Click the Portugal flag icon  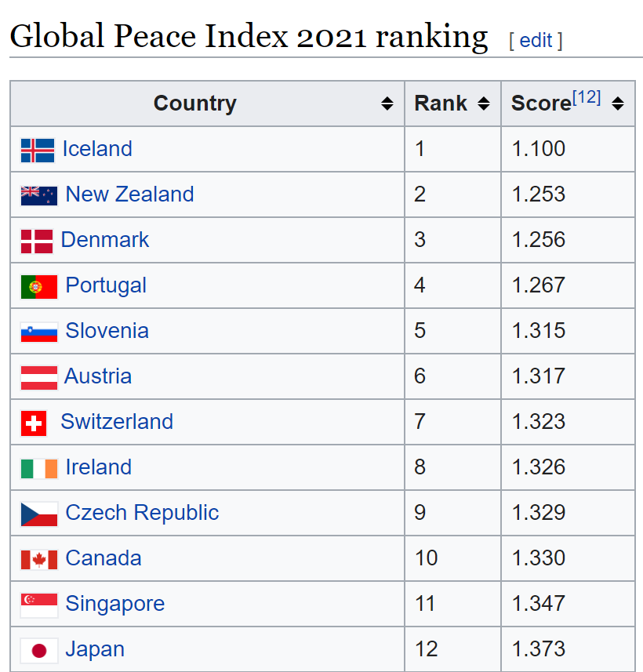tap(39, 287)
